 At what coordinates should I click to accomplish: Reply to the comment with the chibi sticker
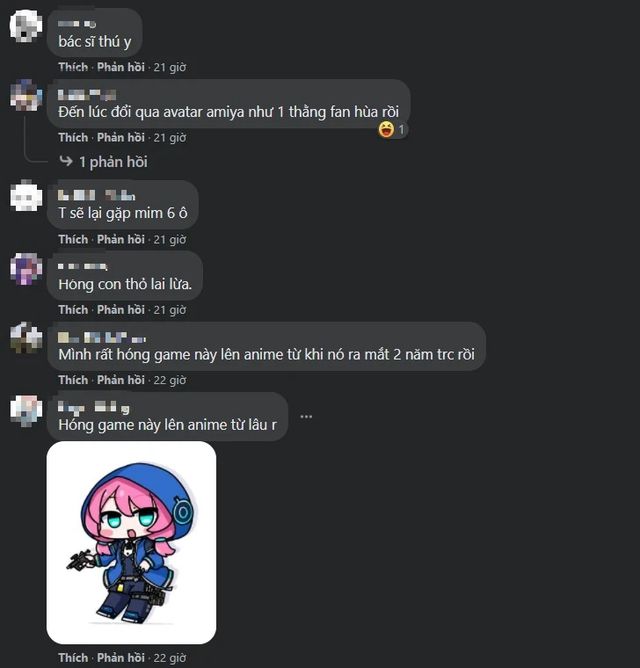coord(121,658)
